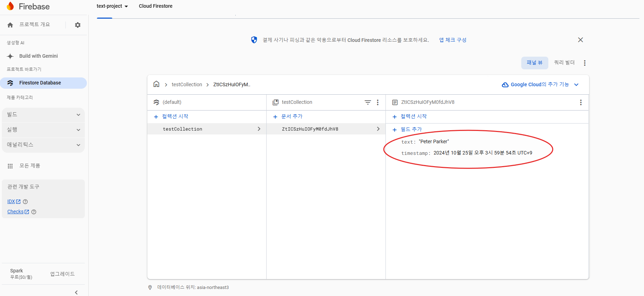644x296 pixels.
Task: Click the document icon beside ZtICSzHuIOFyM0fdJhV8
Action: point(395,102)
